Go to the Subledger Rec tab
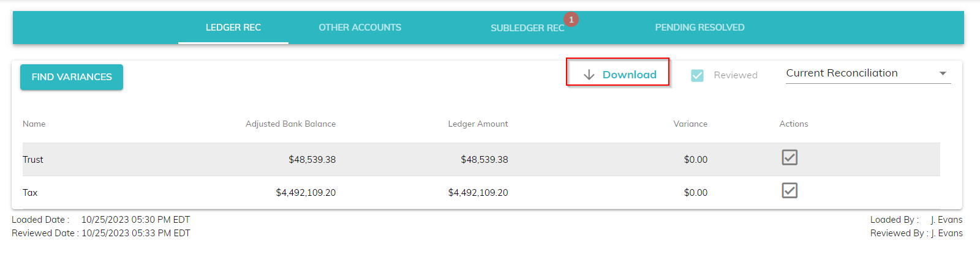Screen dimensions: 980x265 [x=527, y=28]
